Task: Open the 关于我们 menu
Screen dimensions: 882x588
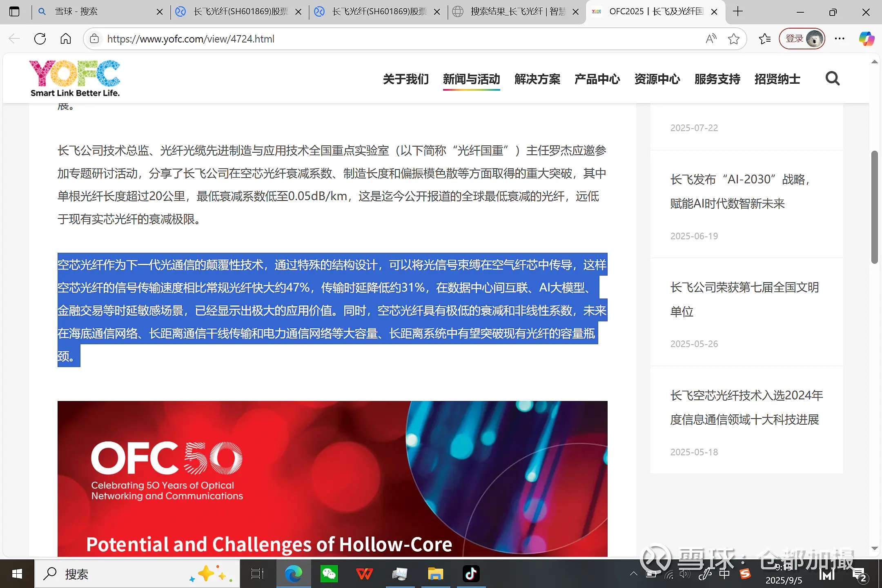Action: [x=406, y=79]
